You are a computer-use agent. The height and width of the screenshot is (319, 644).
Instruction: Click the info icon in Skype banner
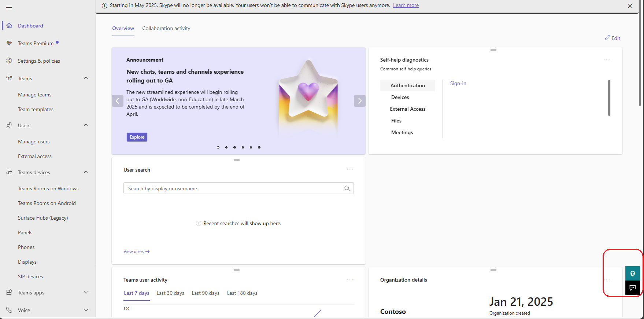pos(104,5)
